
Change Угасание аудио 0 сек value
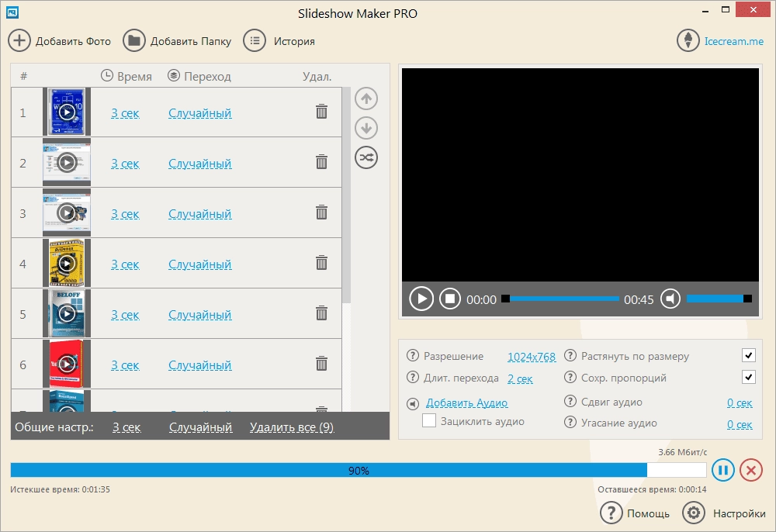(740, 424)
